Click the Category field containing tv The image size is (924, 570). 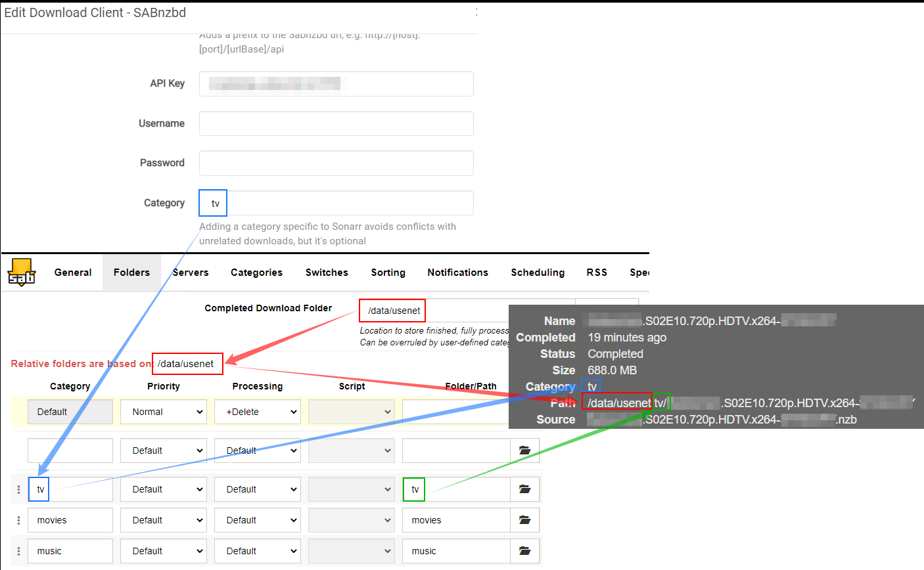(x=336, y=203)
